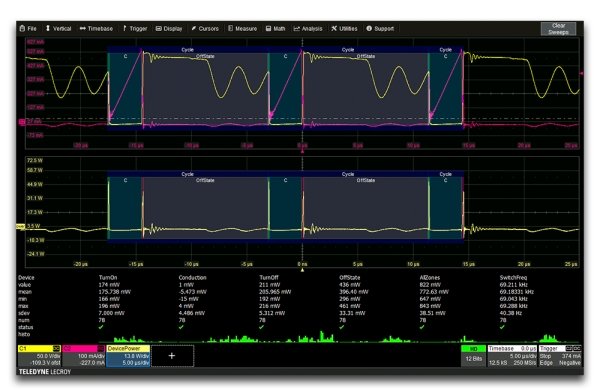Click the AllZones status green checkmark
Screen dimensions: 600x390
click(x=422, y=327)
